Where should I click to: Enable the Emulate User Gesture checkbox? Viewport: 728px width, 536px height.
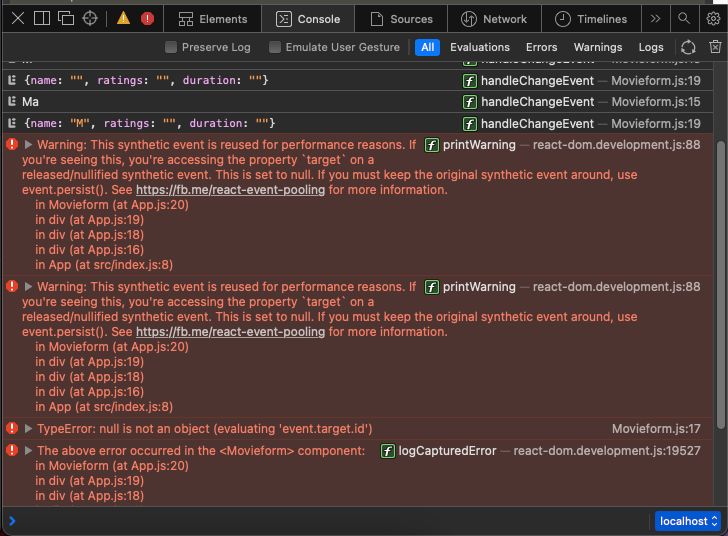tap(275, 47)
